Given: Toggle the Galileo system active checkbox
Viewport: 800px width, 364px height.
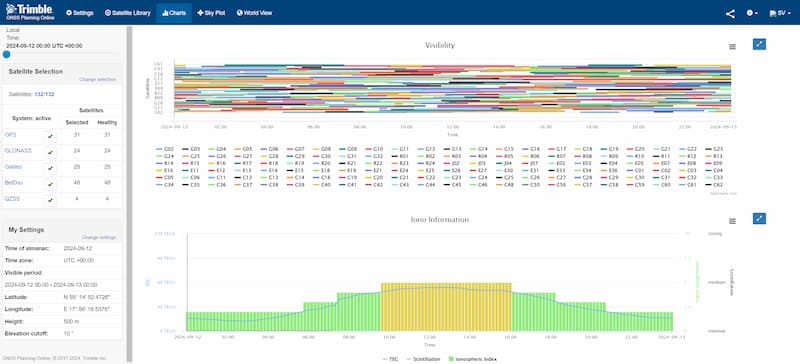Looking at the screenshot, I should tap(50, 168).
